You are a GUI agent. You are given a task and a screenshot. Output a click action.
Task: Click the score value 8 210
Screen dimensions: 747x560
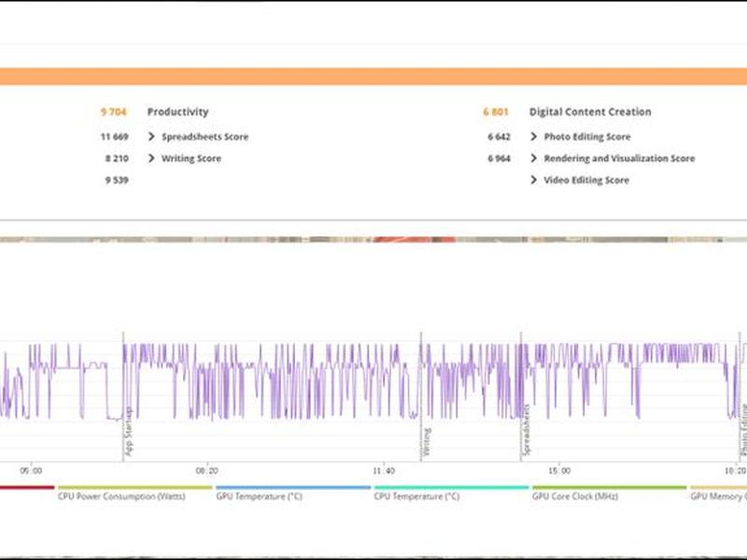coord(117,158)
